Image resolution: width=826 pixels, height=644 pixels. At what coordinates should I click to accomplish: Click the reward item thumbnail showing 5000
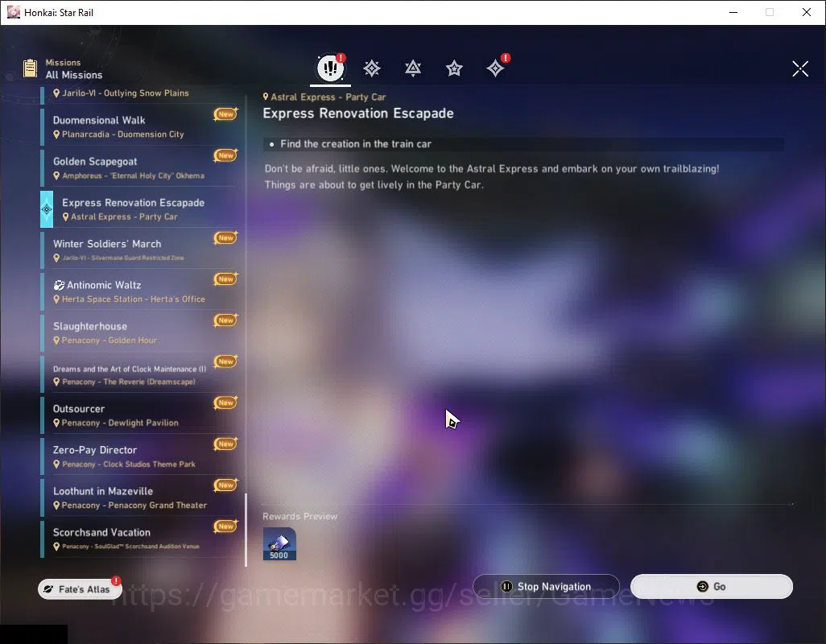coord(279,544)
